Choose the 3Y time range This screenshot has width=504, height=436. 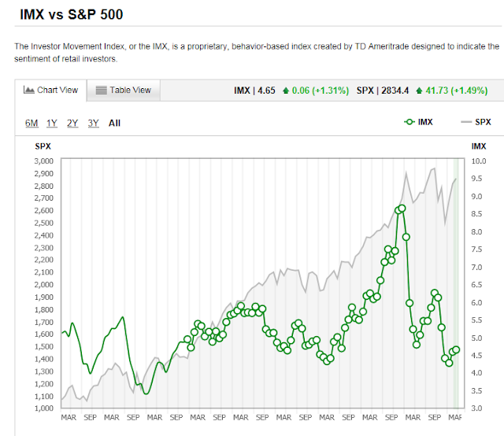93,123
